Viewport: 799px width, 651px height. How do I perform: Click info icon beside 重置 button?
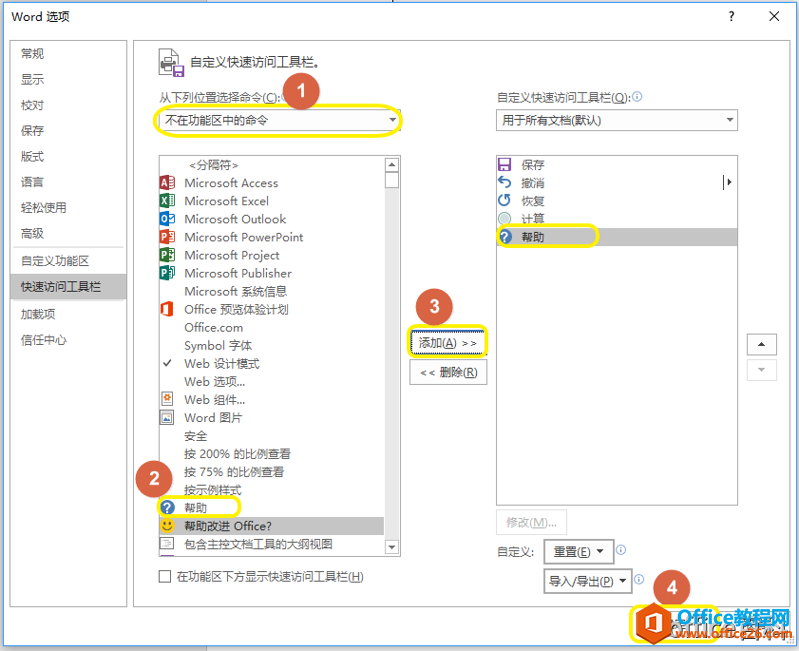pos(621,550)
